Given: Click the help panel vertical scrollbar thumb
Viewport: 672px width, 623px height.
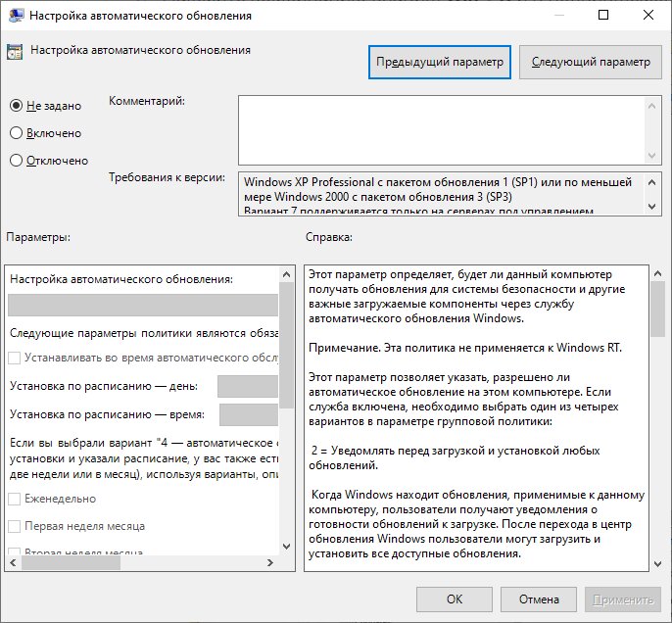Looking at the screenshot, I should [x=658, y=310].
